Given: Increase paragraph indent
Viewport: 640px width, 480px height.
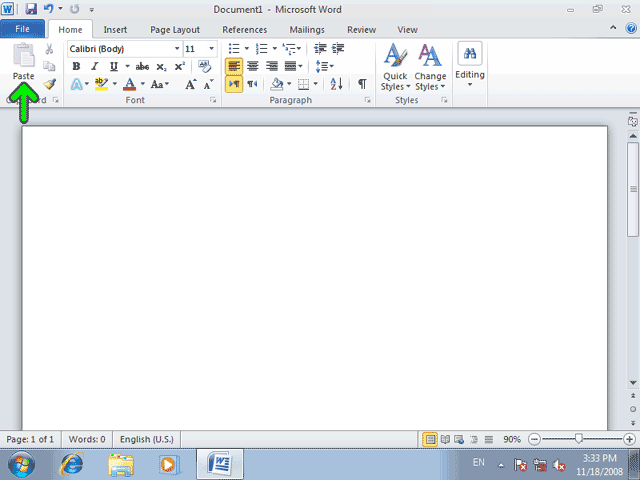Looking at the screenshot, I should 338,49.
